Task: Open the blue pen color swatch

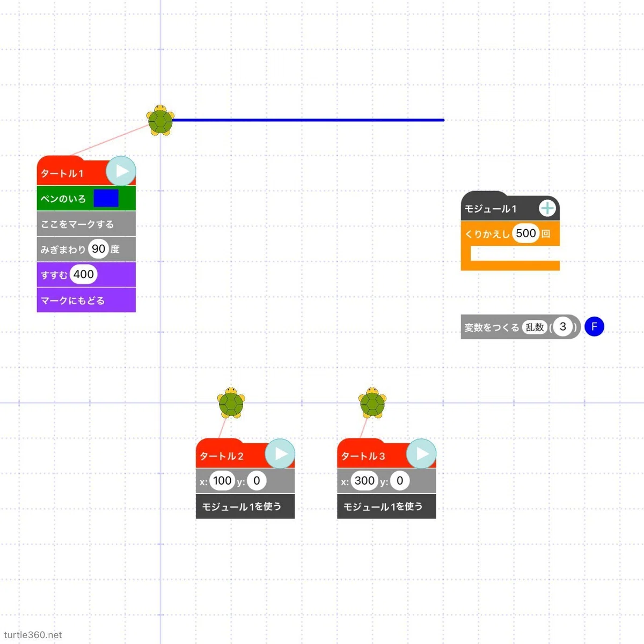Action: pos(106,198)
